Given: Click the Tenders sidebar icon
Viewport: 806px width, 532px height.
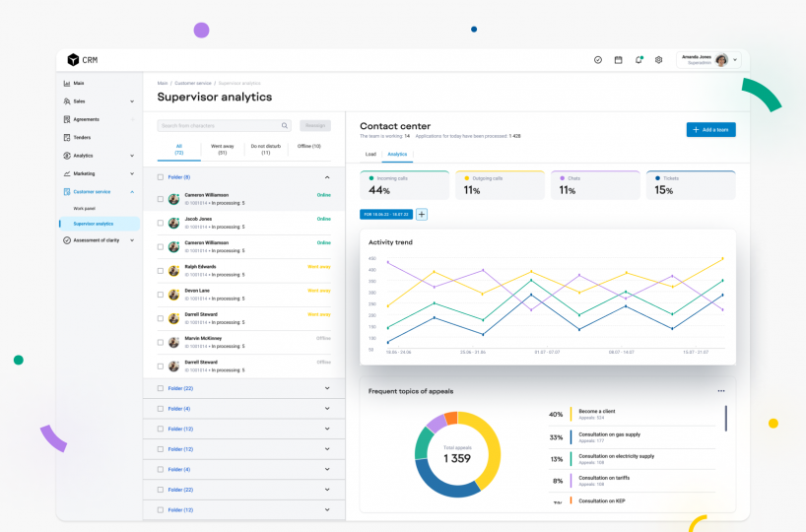Looking at the screenshot, I should click(67, 137).
